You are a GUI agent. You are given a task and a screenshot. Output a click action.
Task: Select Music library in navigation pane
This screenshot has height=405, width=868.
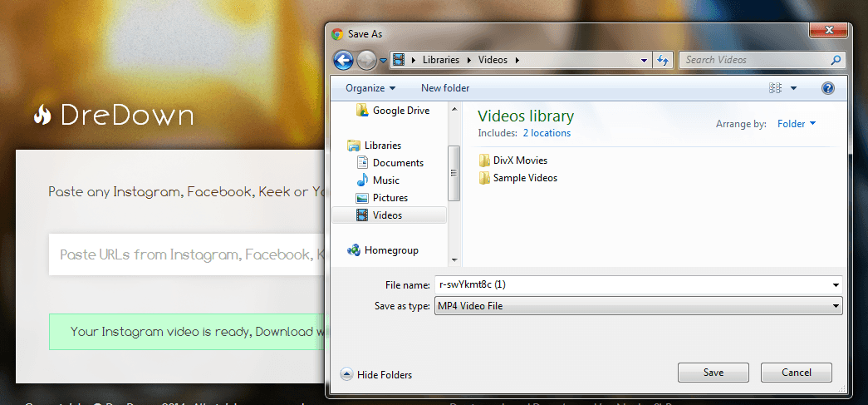coord(378,180)
